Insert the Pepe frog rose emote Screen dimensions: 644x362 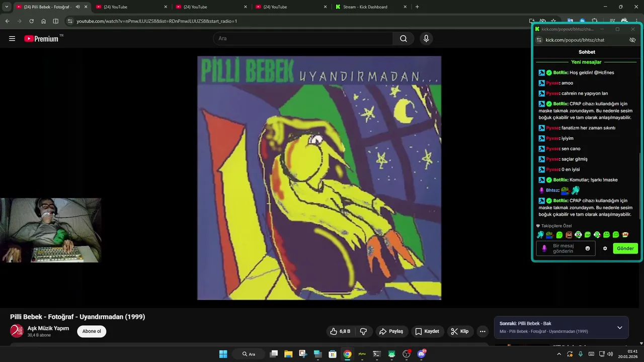pos(549,235)
